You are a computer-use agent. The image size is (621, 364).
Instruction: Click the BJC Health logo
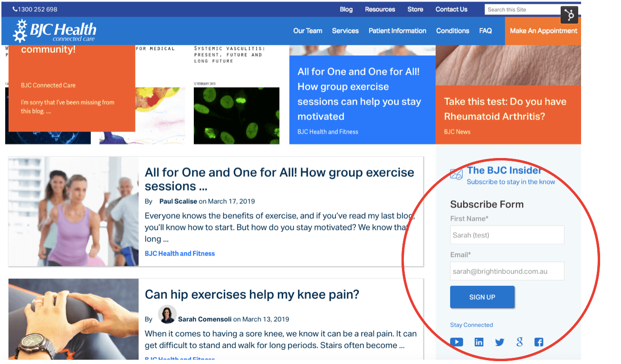(x=54, y=31)
